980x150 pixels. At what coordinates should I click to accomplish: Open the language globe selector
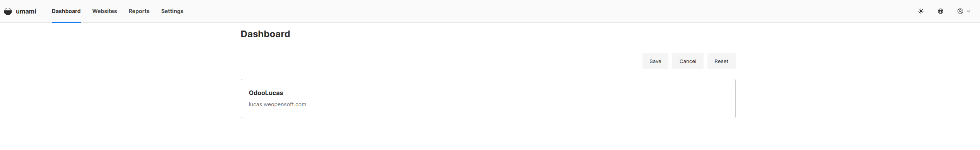pyautogui.click(x=941, y=11)
